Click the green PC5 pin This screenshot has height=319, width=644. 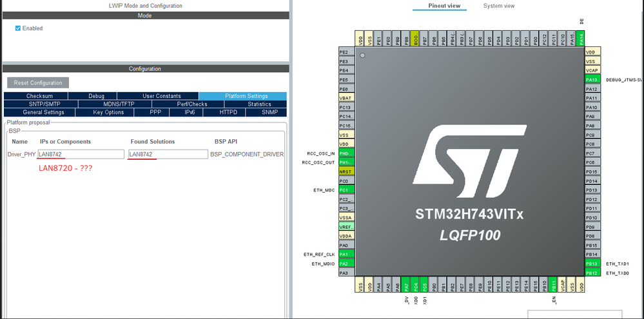[425, 284]
